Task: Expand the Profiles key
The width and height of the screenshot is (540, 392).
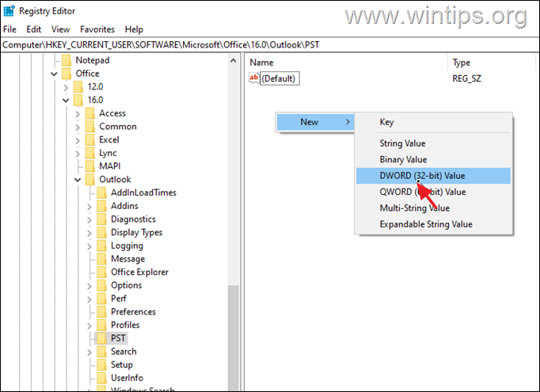Action: tap(89, 325)
